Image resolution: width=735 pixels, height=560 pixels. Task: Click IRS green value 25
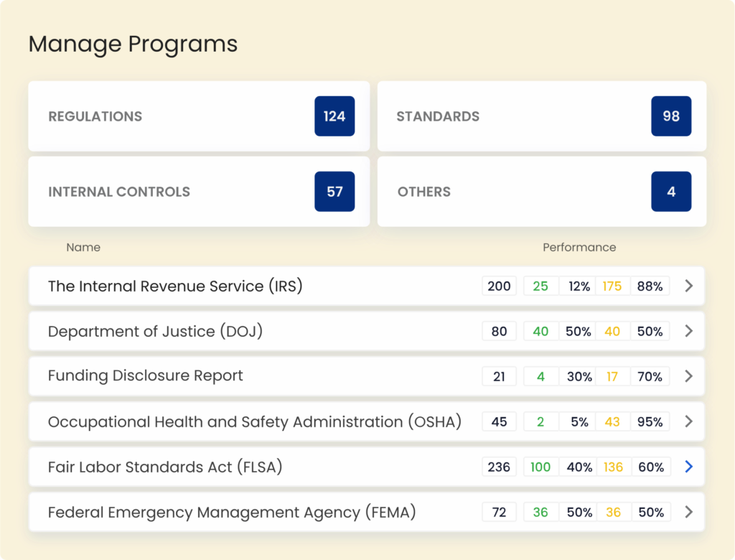[540, 286]
